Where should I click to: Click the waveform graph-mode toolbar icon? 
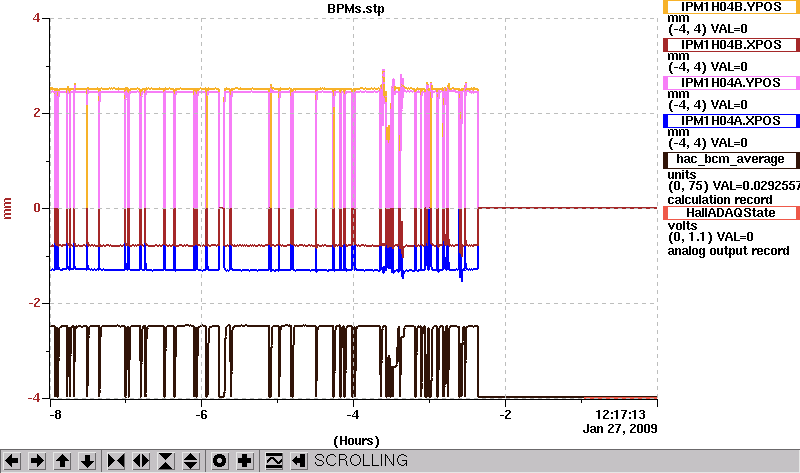tap(274, 461)
